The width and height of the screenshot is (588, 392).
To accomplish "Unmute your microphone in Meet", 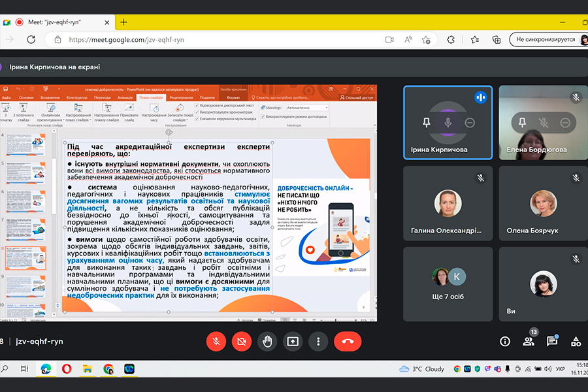I will tap(216, 341).
